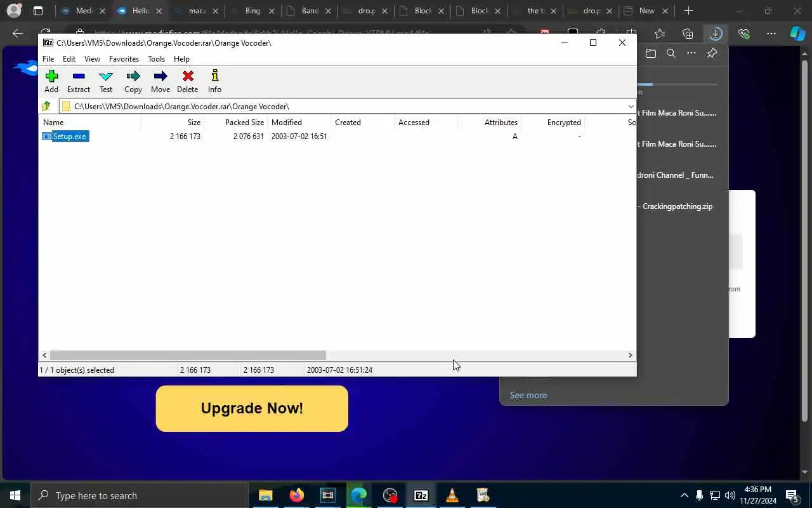This screenshot has height=508, width=812.
Task: Click the red Delete icon
Action: click(x=188, y=81)
